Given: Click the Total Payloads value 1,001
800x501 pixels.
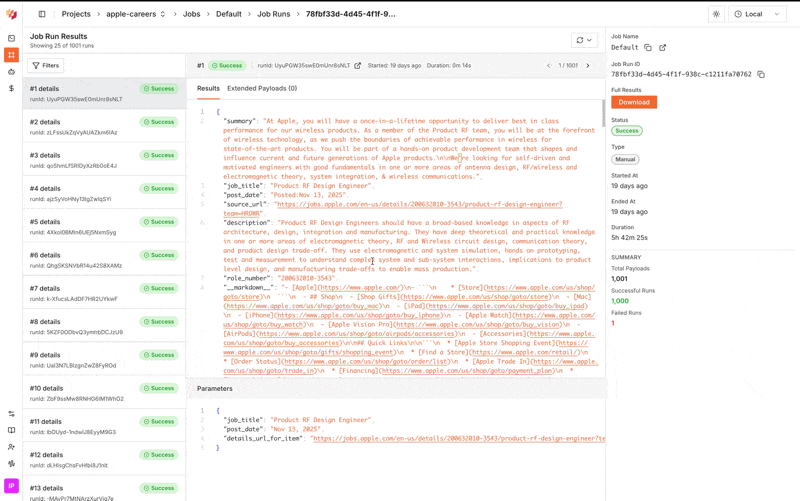Looking at the screenshot, I should pos(619,279).
